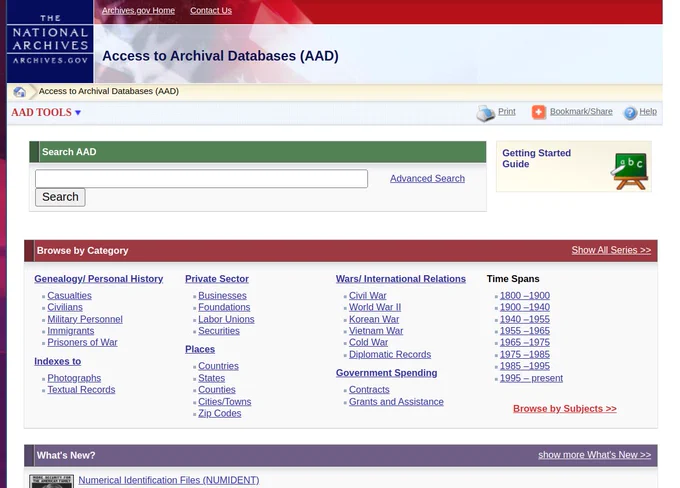680x488 pixels.
Task: Go to Archives.gov Home
Action: pyautogui.click(x=138, y=10)
